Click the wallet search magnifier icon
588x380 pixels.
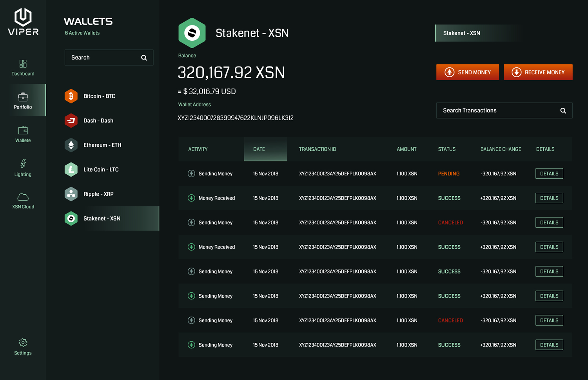[x=144, y=58]
